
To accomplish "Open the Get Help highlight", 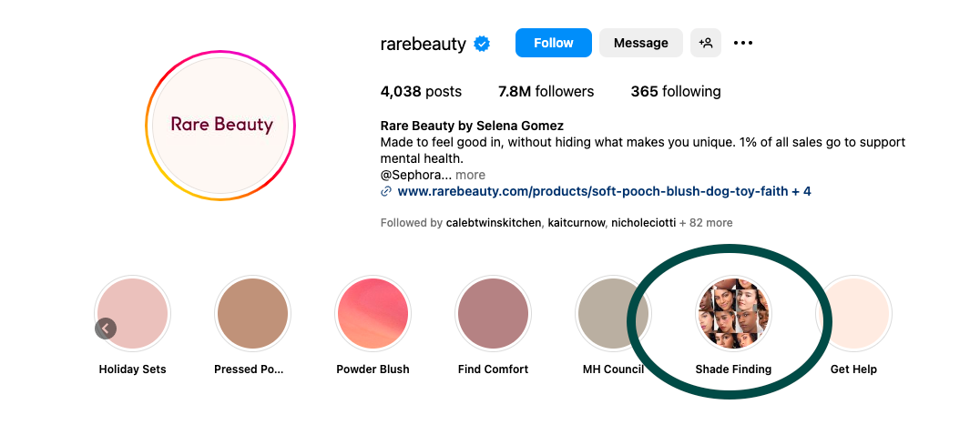I will (853, 315).
